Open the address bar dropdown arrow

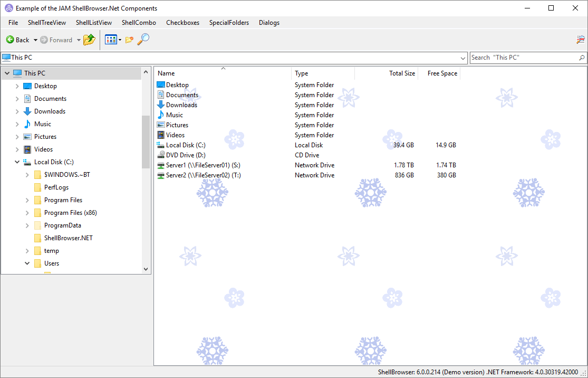point(462,58)
